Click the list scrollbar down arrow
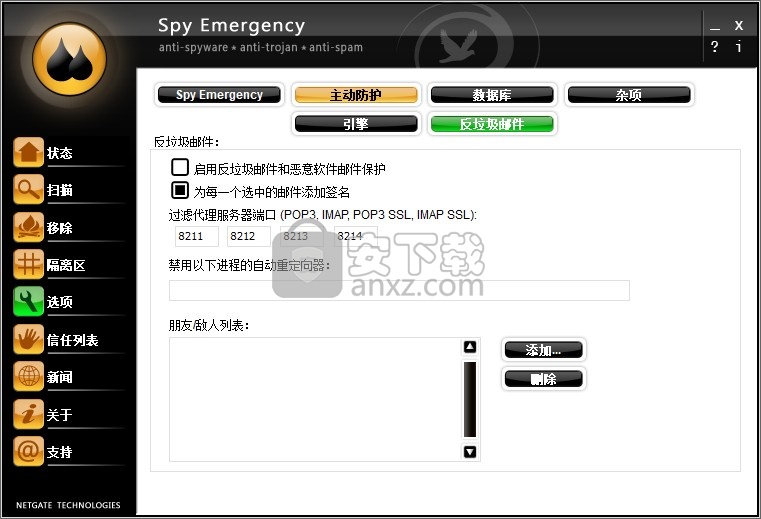Screen dimensions: 761x519 pyautogui.click(x=470, y=452)
